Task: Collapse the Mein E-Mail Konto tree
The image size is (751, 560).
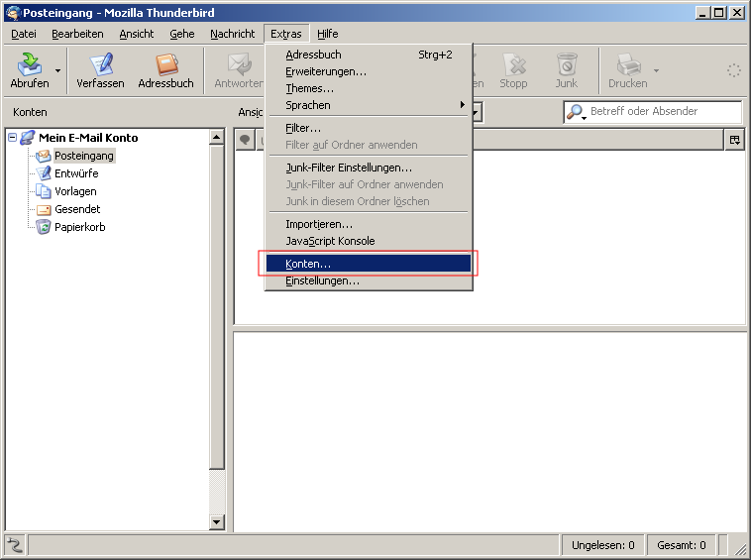Action: click(x=13, y=138)
